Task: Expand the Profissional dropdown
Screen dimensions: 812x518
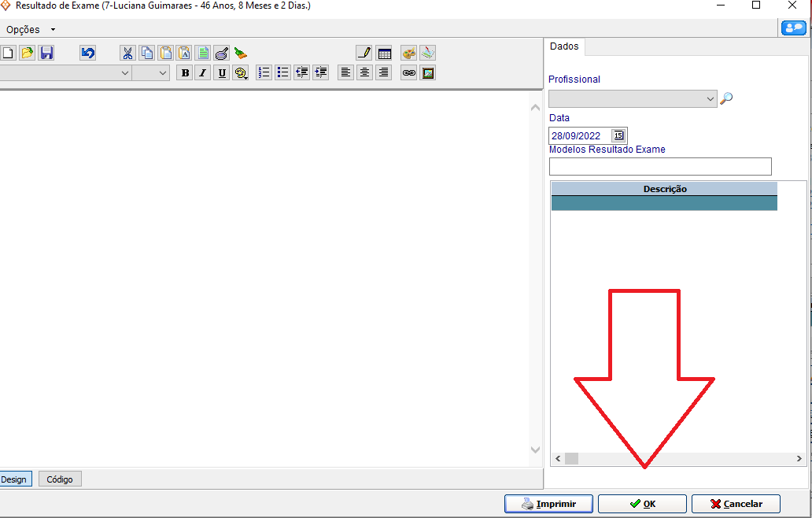Action: click(x=710, y=99)
